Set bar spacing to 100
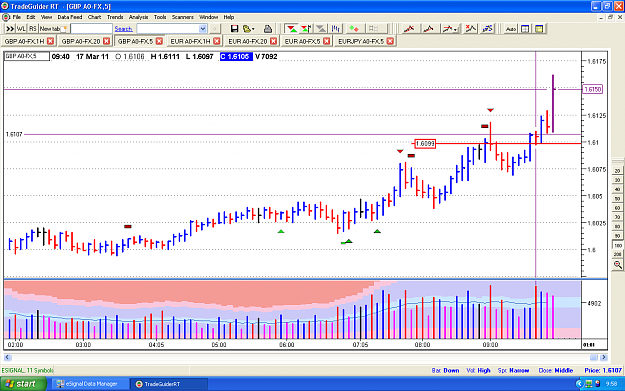 coord(617,246)
